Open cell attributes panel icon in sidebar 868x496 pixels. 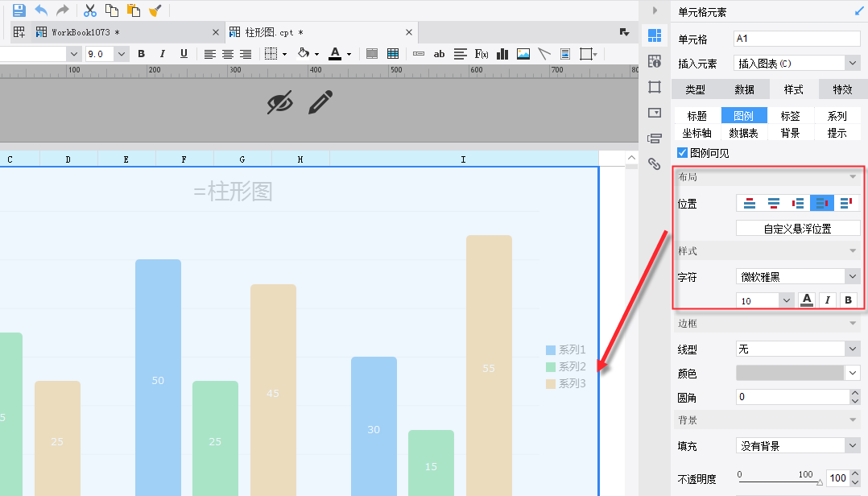point(655,61)
